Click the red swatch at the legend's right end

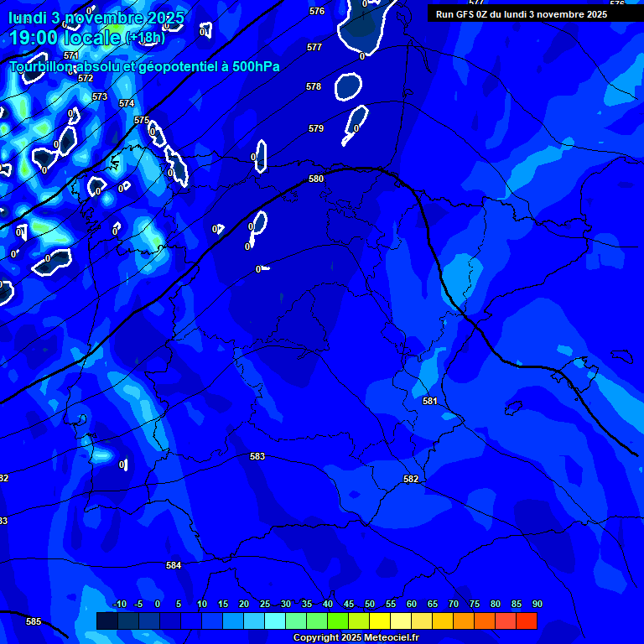(x=527, y=621)
